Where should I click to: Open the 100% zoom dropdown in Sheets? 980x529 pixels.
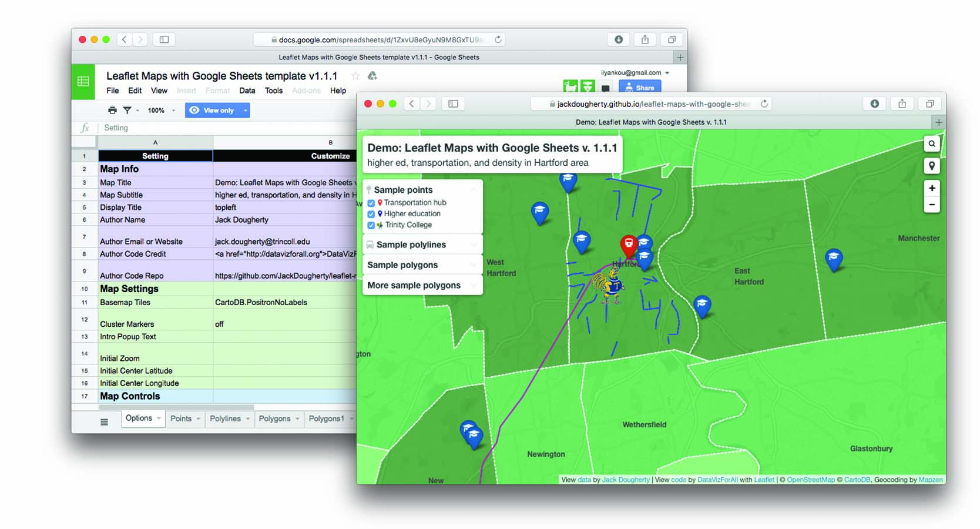point(162,110)
